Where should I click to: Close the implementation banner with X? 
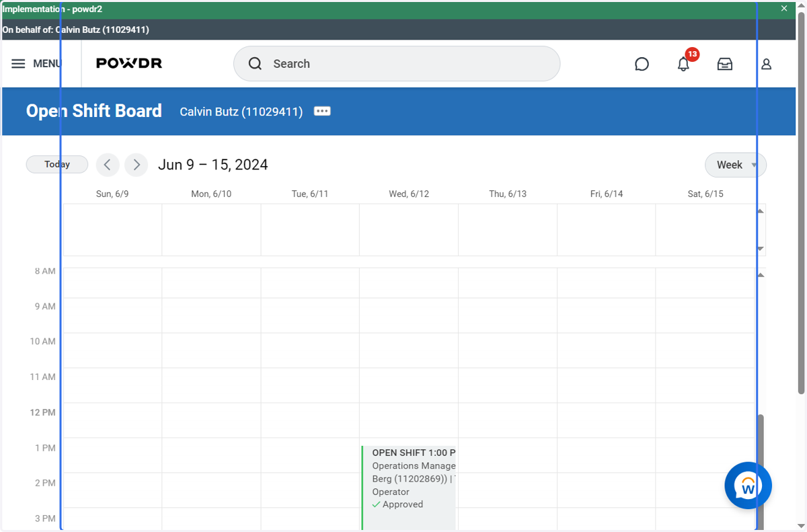pos(784,9)
